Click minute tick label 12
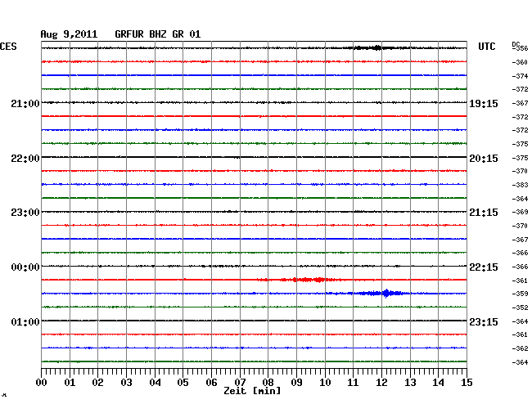 [x=381, y=383]
